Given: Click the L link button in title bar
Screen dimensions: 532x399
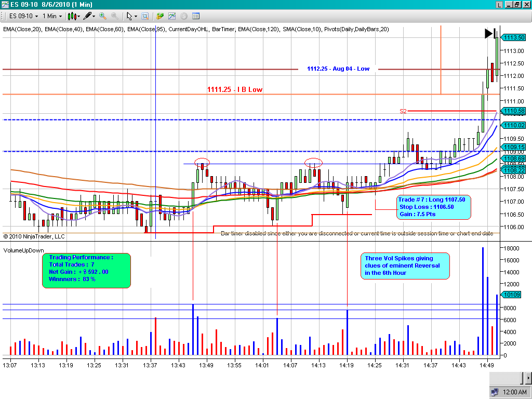Looking at the screenshot, I should (x=499, y=5).
